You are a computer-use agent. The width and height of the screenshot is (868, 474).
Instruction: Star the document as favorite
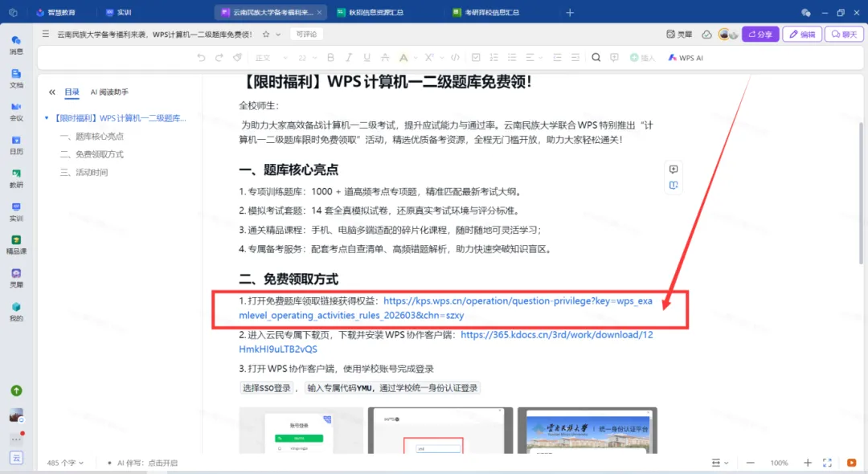tap(266, 35)
